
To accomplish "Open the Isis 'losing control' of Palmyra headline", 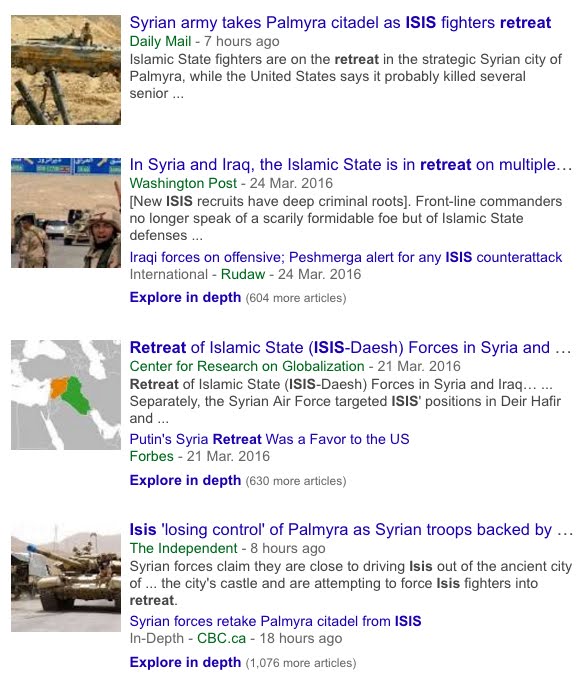I will [x=351, y=530].
